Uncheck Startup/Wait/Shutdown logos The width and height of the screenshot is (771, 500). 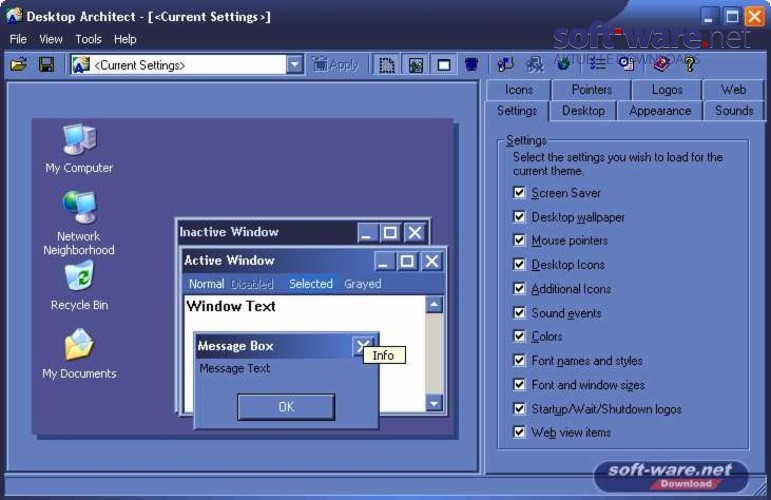[519, 408]
